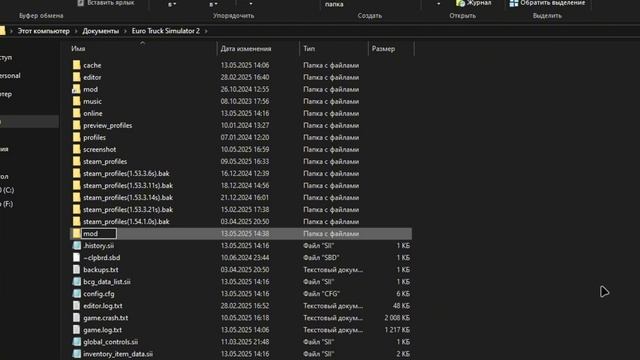Click the editor.log.txt file icon
640x360 pixels.
(76, 306)
